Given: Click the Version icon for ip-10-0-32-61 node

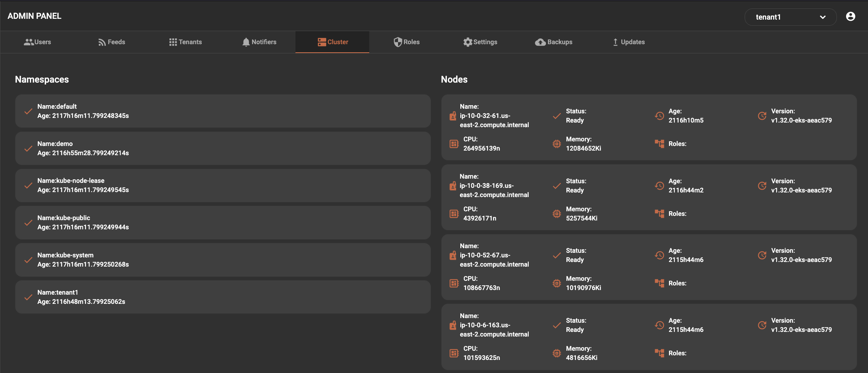Looking at the screenshot, I should pyautogui.click(x=762, y=116).
